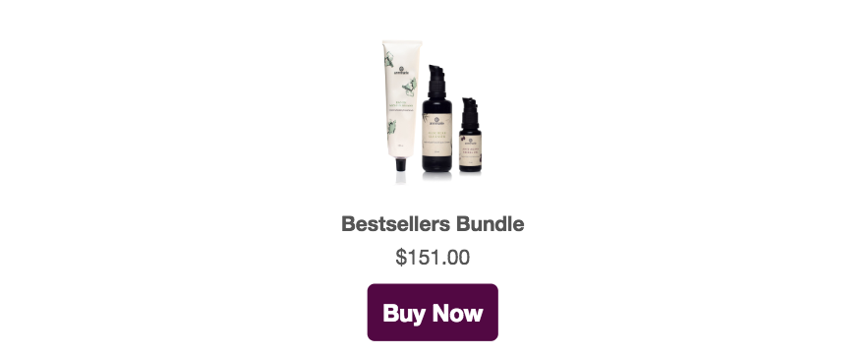The width and height of the screenshot is (868, 355).
Task: Click the Buy Now button
Action: click(x=433, y=313)
